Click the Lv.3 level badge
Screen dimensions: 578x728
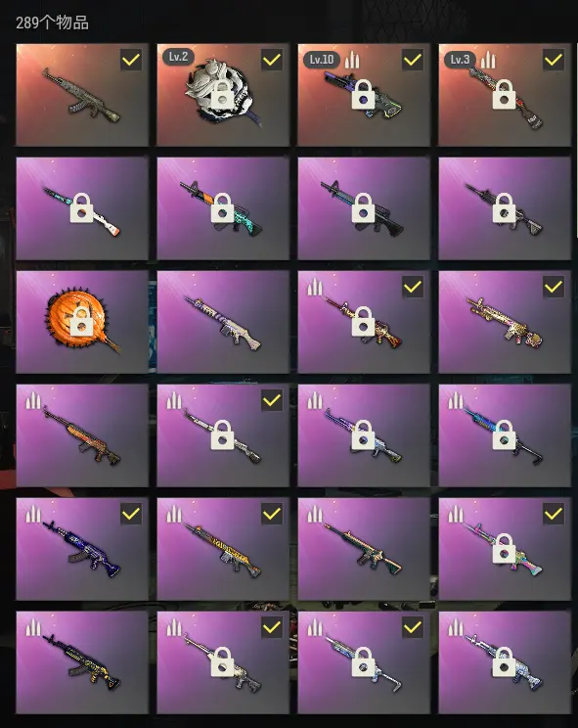(x=460, y=60)
